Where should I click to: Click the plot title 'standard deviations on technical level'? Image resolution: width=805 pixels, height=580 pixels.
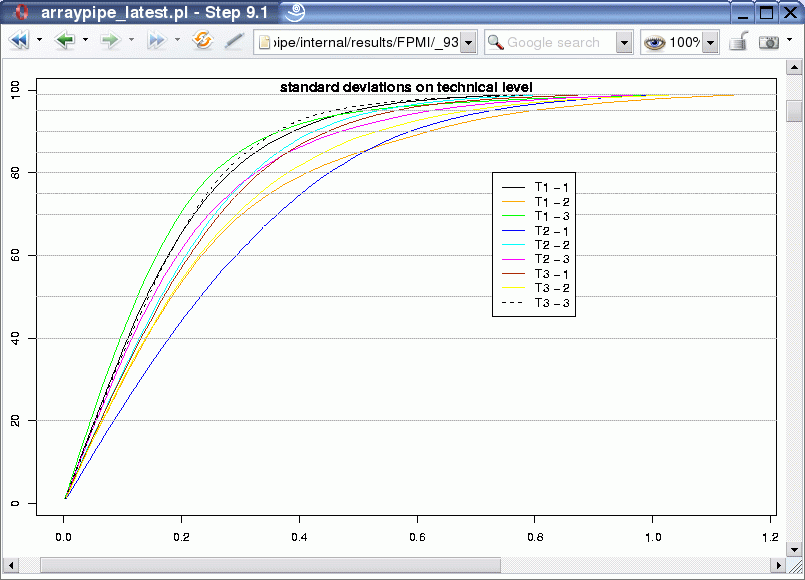[x=406, y=87]
